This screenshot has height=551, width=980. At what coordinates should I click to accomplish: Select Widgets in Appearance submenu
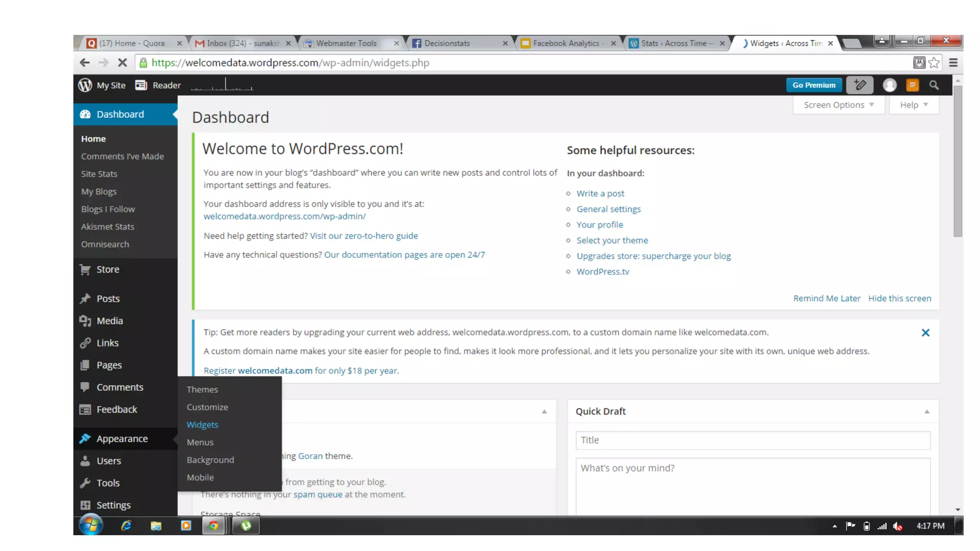pos(202,425)
